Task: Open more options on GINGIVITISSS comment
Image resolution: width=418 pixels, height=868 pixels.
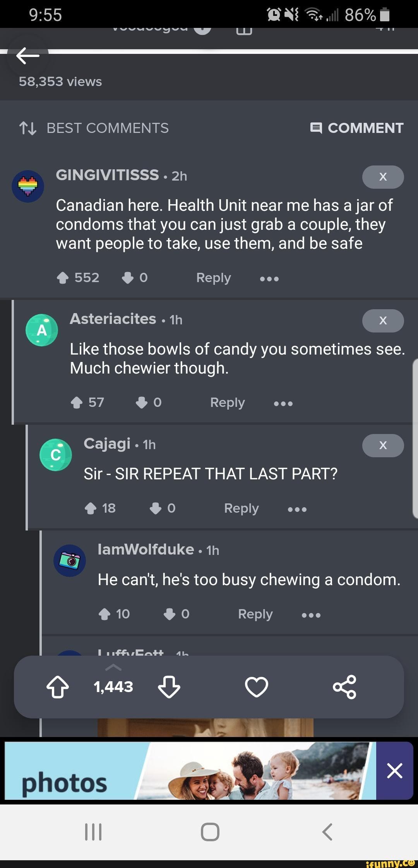Action: [x=269, y=278]
